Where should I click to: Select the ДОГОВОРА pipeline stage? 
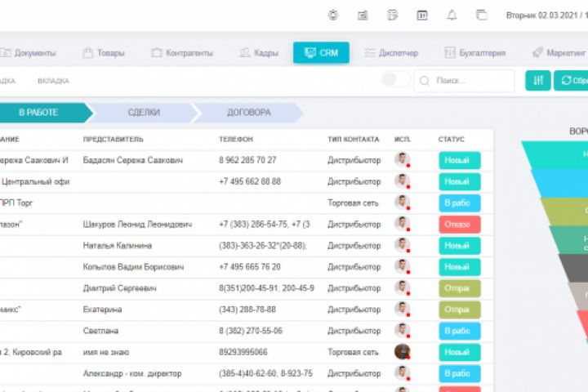(249, 113)
